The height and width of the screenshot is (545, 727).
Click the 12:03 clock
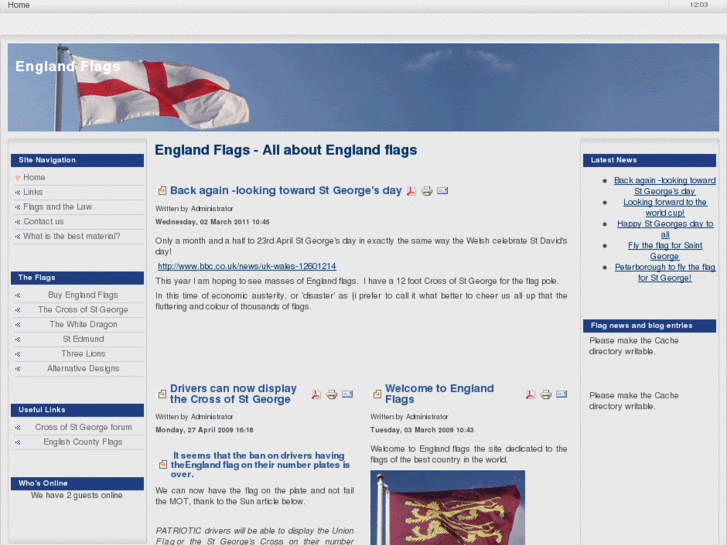coord(699,5)
